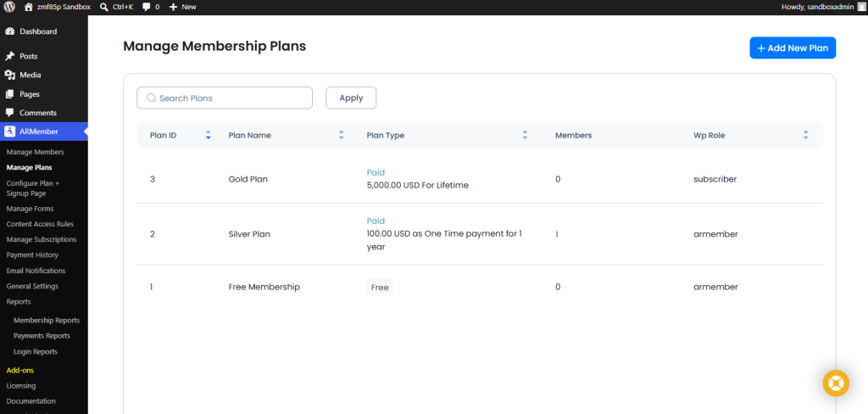Click the Apply button

(351, 98)
